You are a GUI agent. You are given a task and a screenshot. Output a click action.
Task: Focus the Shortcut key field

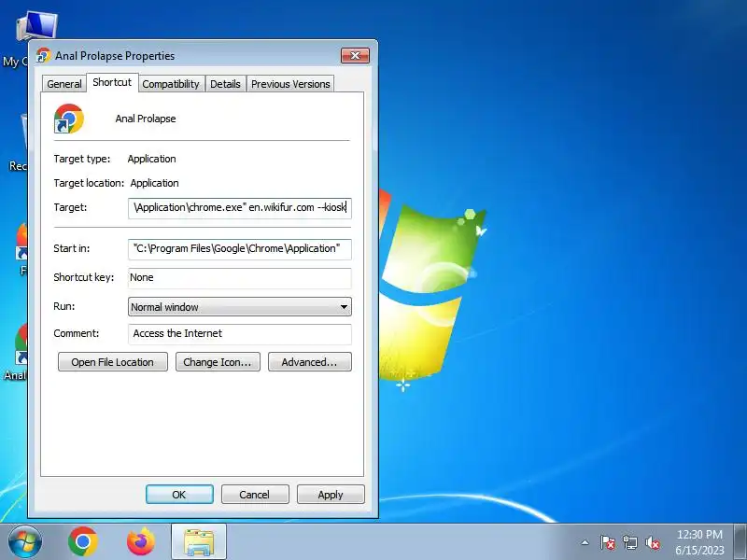click(240, 278)
